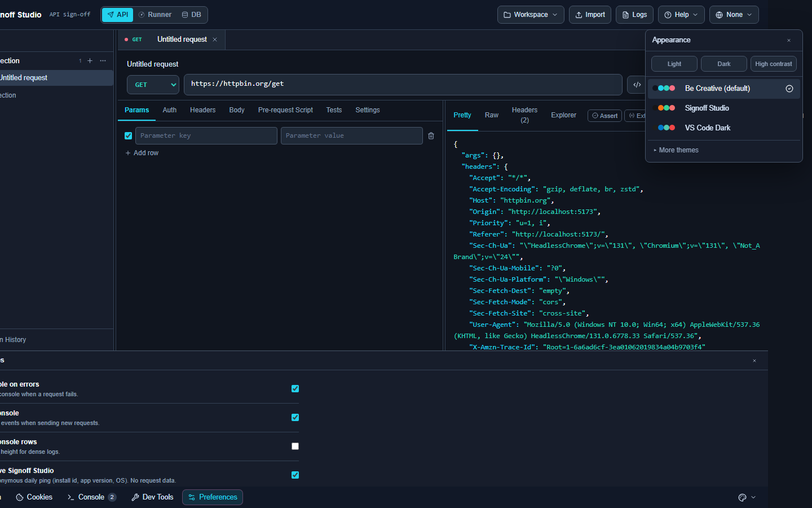Click the Import button

pyautogui.click(x=590, y=15)
